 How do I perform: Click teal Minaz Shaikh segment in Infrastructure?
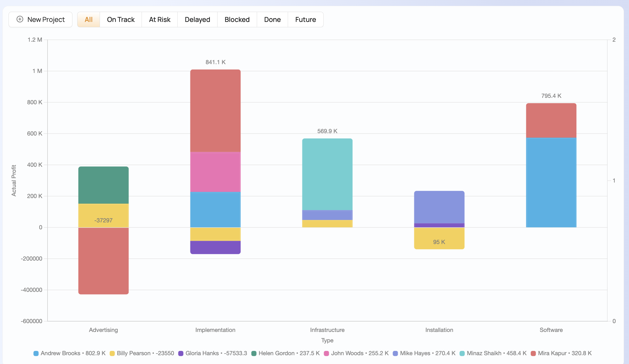pos(327,174)
